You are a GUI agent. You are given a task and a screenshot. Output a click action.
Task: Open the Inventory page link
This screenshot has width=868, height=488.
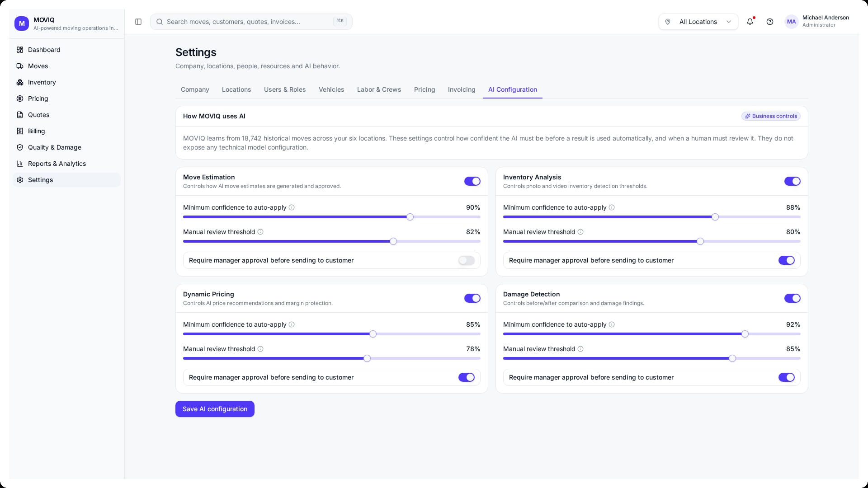66,82
